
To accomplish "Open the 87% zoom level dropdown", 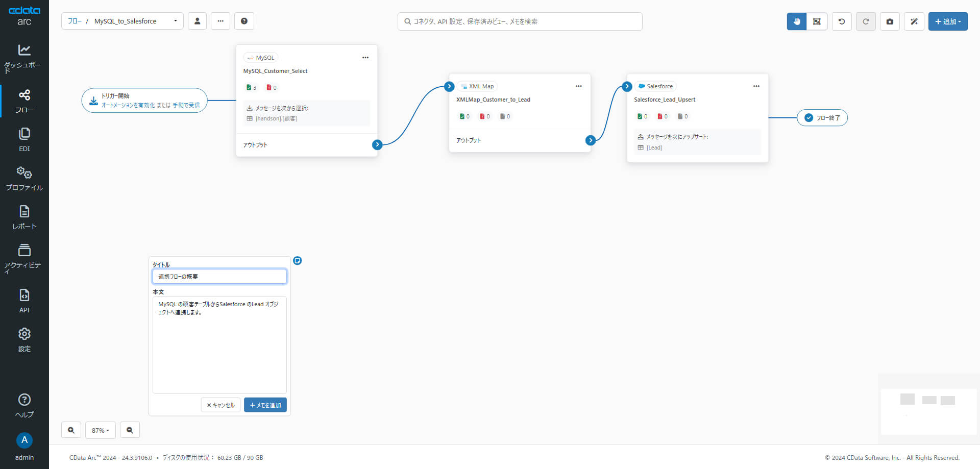I will pyautogui.click(x=101, y=430).
